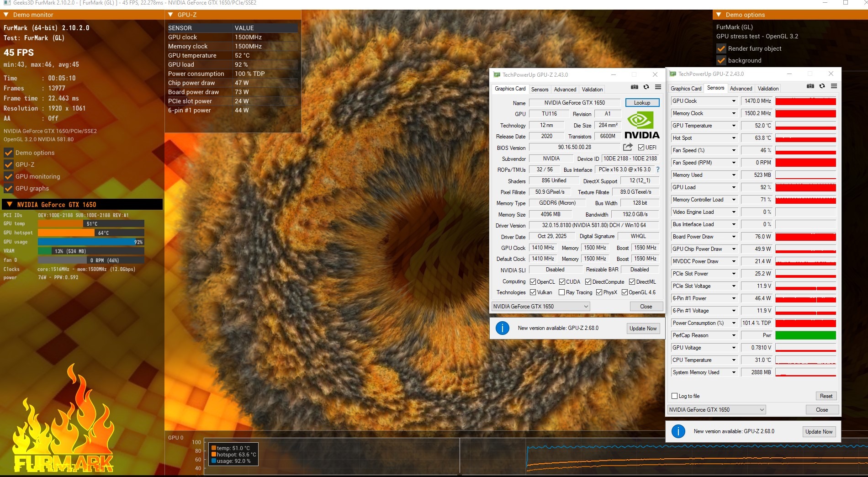Viewport: 868px width, 477px height.
Task: Open the CPU Temperature sensor dropdown
Action: pos(734,360)
